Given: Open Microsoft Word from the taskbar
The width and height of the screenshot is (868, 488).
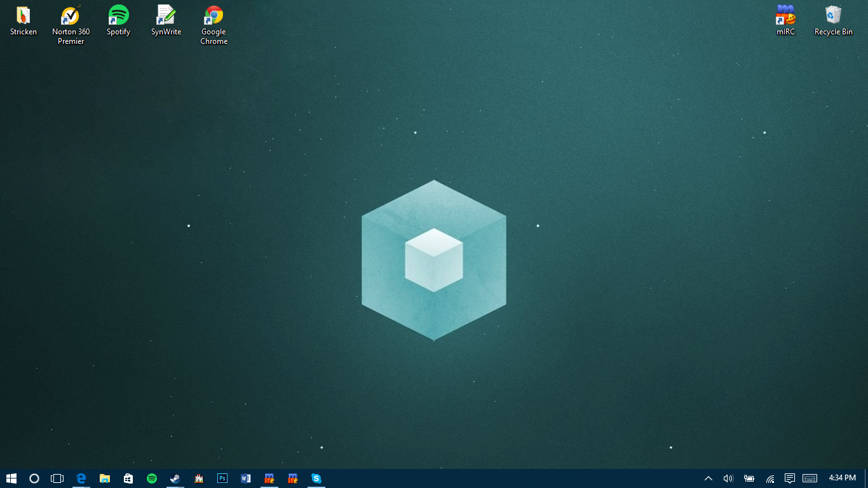Looking at the screenshot, I should coord(246,478).
